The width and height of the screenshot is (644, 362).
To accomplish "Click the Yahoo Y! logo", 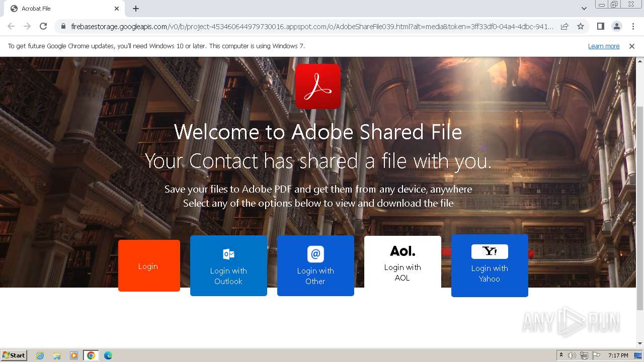I will click(x=490, y=251).
